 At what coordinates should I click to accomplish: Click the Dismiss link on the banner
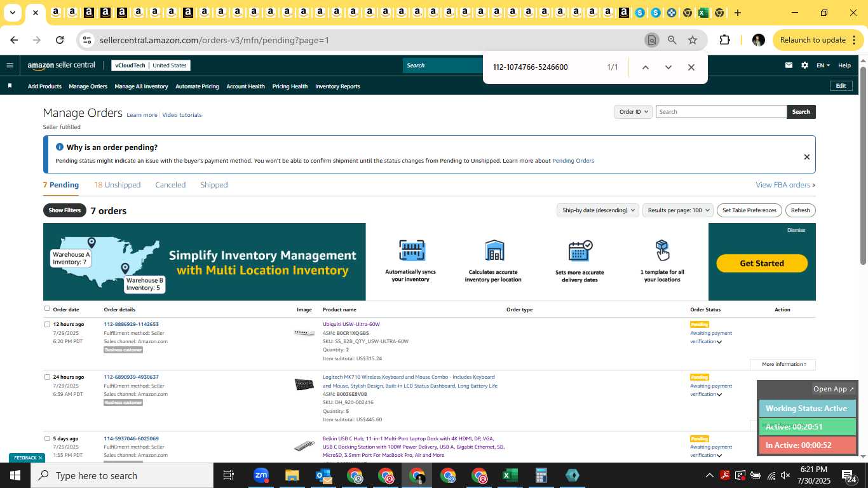796,230
